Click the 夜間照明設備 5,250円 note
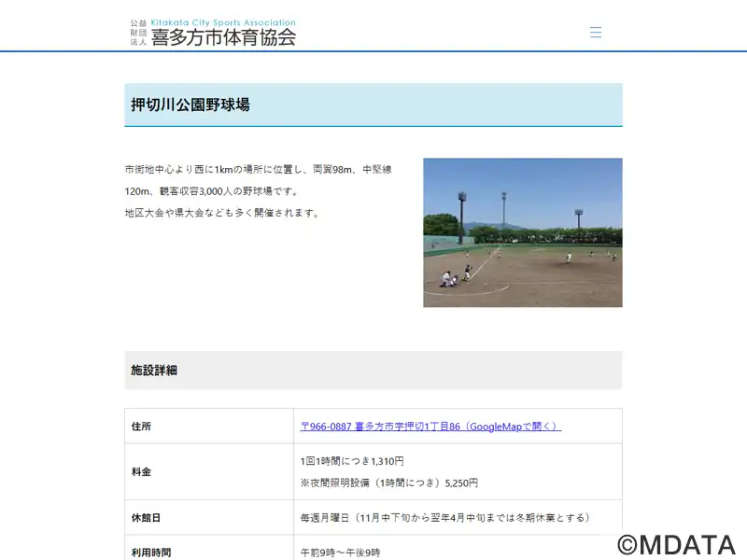747x560 pixels. [389, 483]
